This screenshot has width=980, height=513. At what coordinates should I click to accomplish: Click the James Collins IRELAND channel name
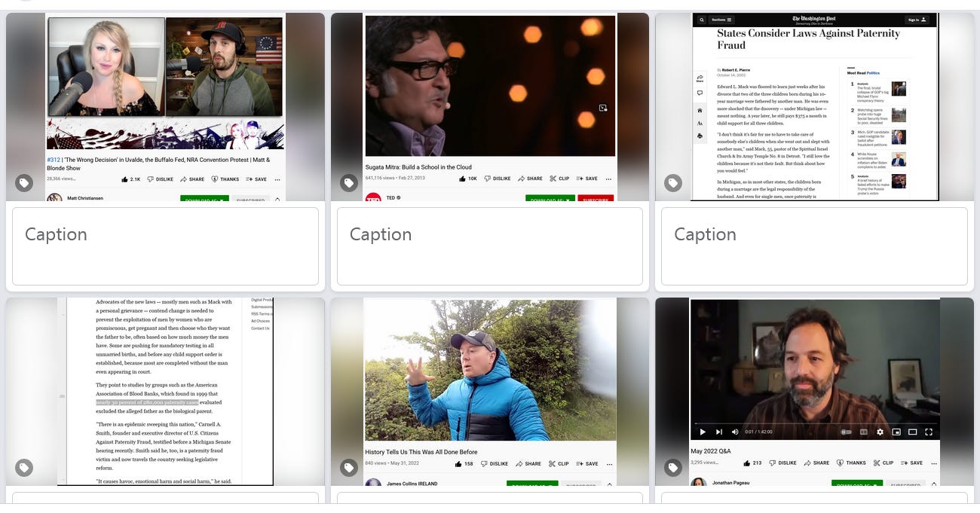click(x=412, y=484)
